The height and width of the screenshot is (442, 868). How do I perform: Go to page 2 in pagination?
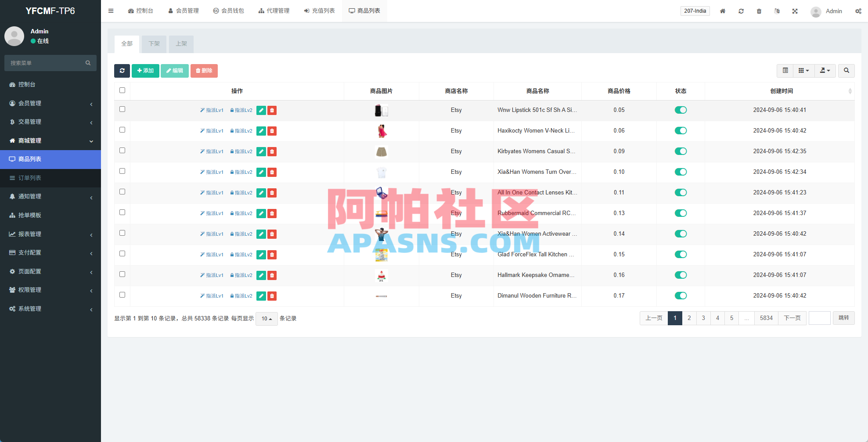[689, 318]
